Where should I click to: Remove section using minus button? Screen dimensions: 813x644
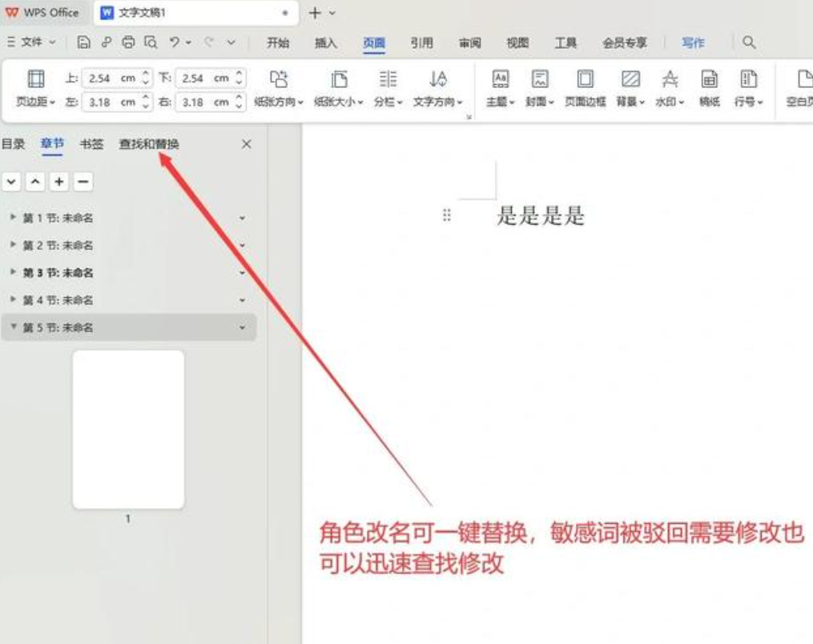[x=83, y=182]
